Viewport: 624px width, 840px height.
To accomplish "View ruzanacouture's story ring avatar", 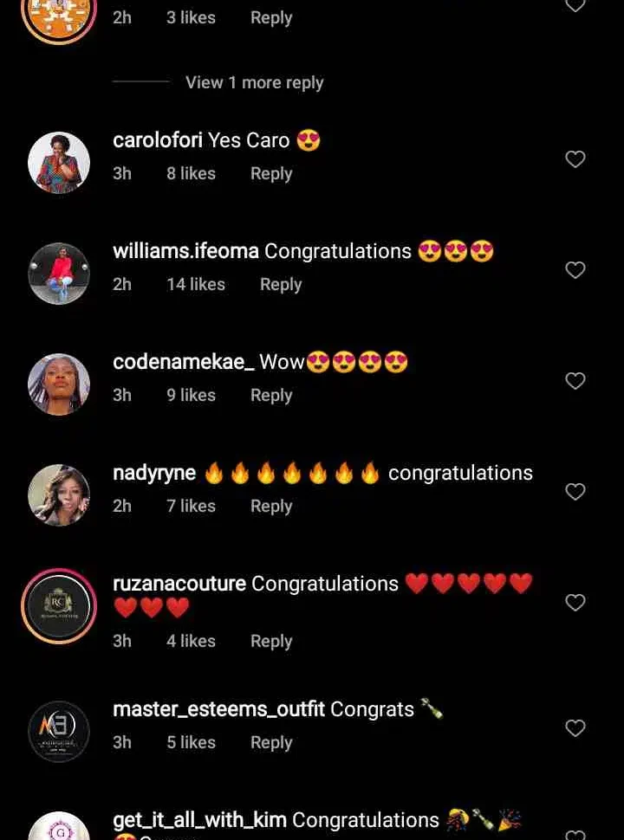I will [59, 606].
